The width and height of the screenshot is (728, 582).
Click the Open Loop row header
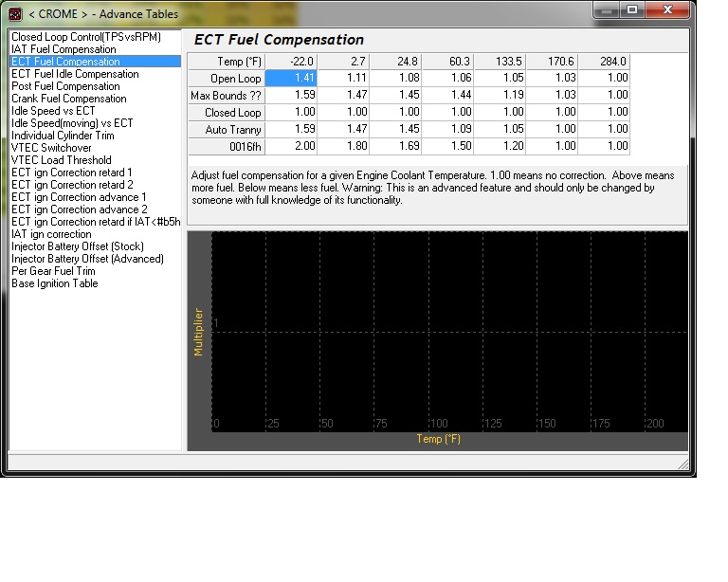click(227, 78)
